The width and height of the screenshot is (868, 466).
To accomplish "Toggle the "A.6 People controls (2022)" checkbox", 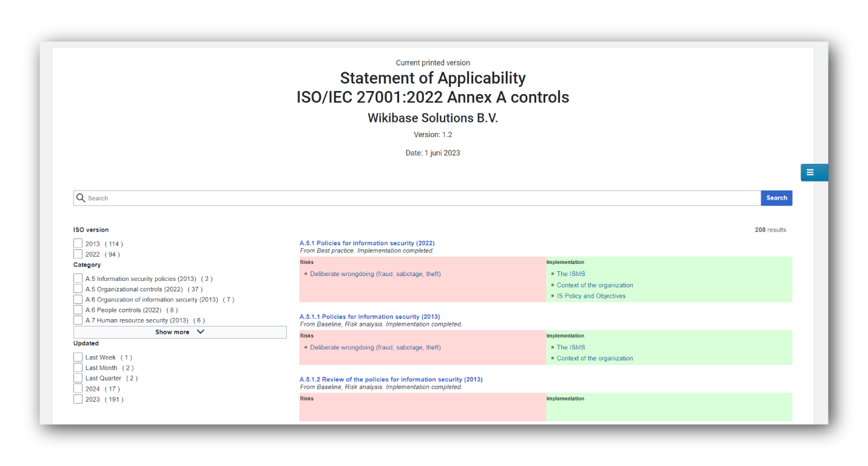I will (x=78, y=309).
